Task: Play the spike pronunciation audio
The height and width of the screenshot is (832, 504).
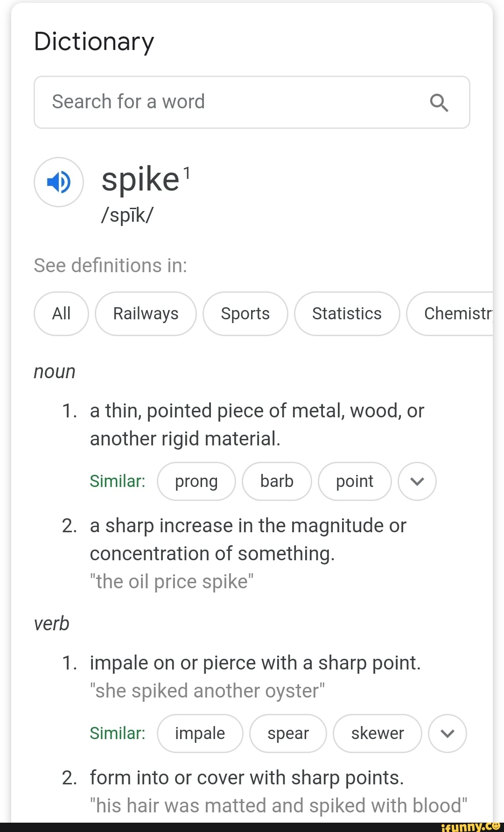Action: click(x=59, y=182)
